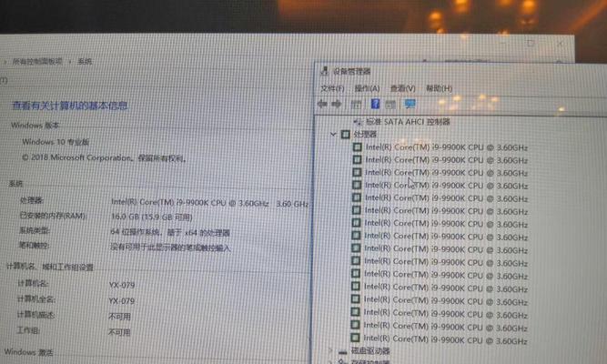Click the blue Help question-mark toolbar icon
This screenshot has height=364, width=607.
[x=375, y=104]
